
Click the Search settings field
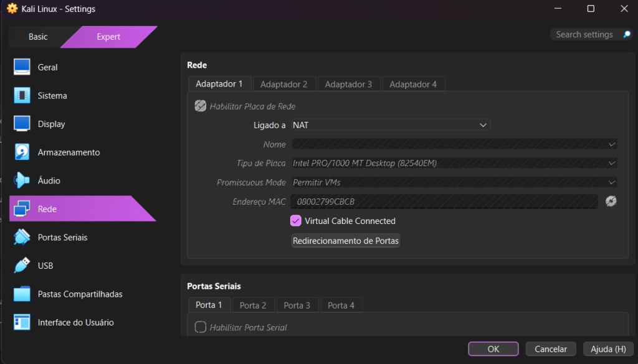click(x=584, y=35)
